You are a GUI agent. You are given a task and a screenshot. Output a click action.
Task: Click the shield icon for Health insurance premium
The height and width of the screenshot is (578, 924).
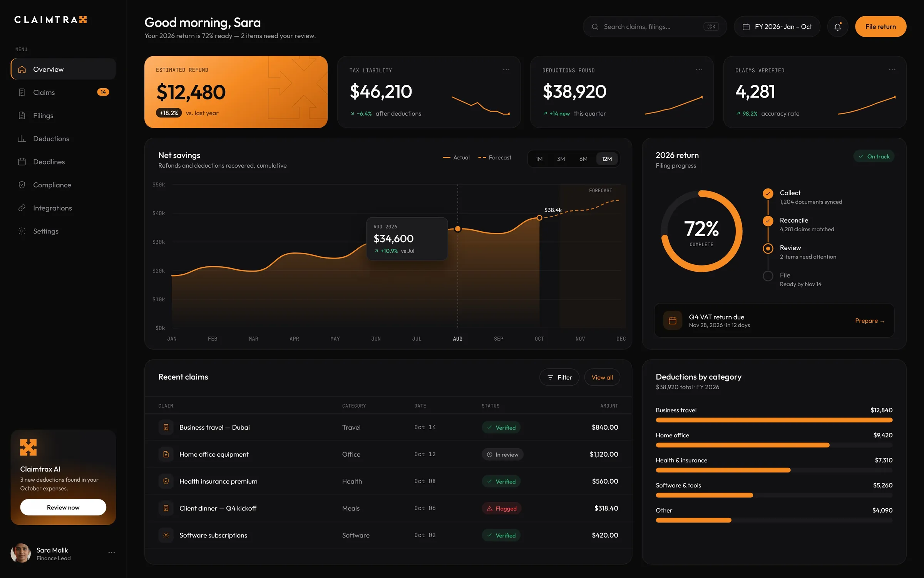pos(166,481)
